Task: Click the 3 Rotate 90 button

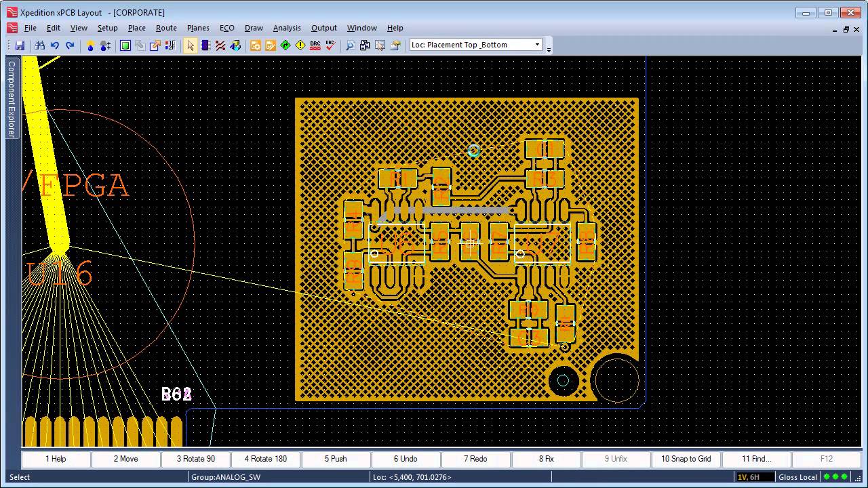Action: [196, 459]
